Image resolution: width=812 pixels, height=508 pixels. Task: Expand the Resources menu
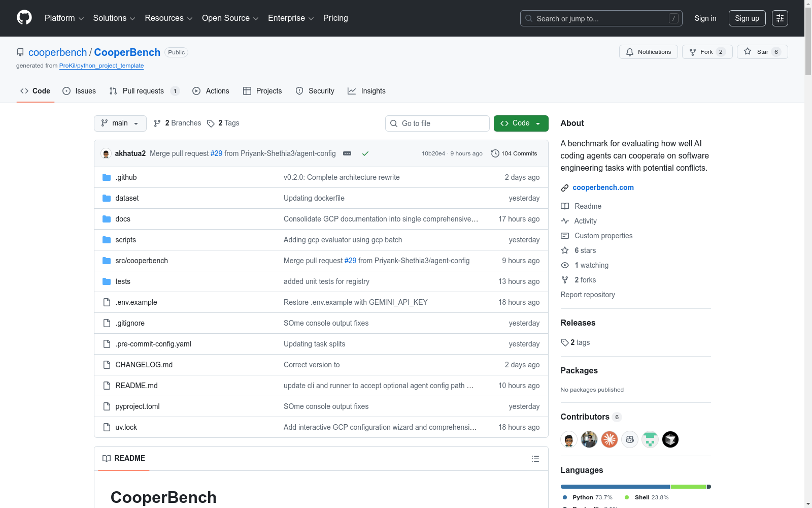click(x=168, y=18)
